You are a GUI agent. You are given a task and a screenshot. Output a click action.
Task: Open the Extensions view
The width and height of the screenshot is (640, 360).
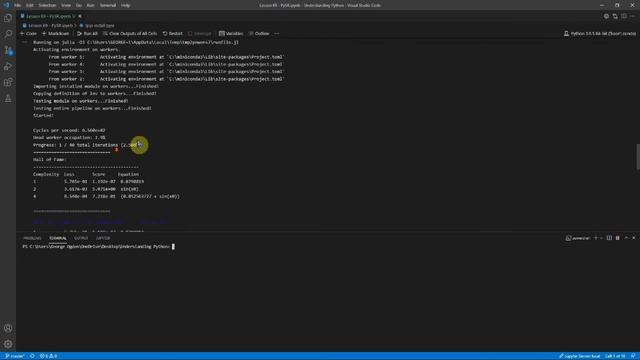tap(8, 82)
